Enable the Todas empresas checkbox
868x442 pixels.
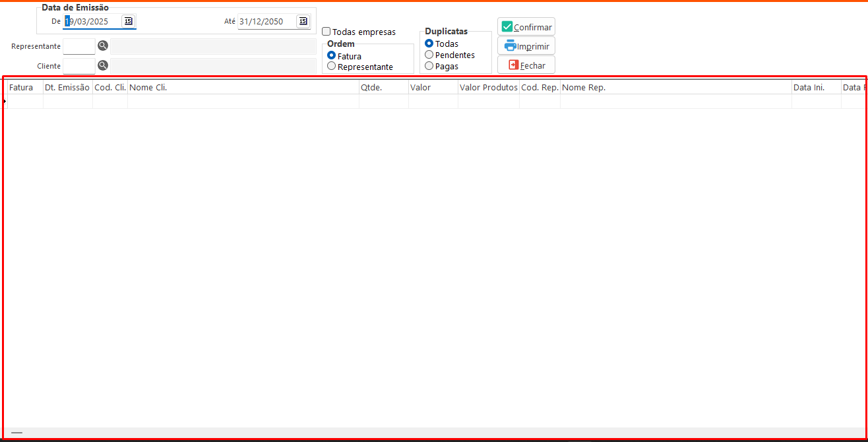point(326,32)
